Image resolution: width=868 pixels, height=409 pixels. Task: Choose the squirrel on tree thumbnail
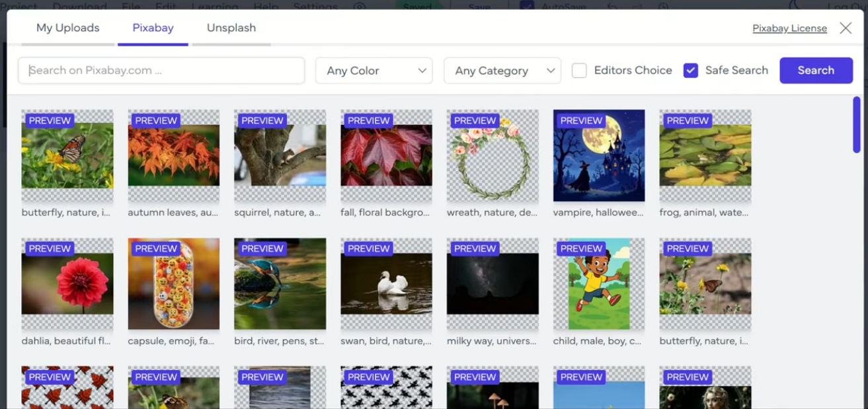point(280,155)
